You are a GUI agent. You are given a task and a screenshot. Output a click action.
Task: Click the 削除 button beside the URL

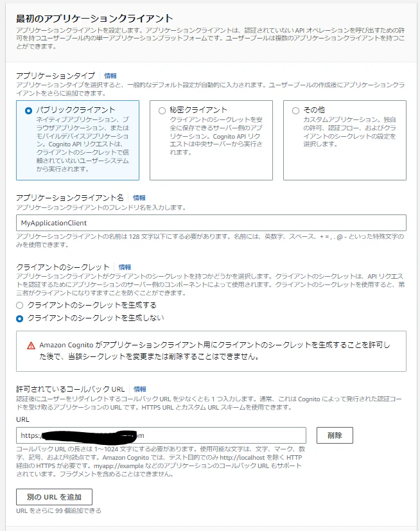(335, 435)
